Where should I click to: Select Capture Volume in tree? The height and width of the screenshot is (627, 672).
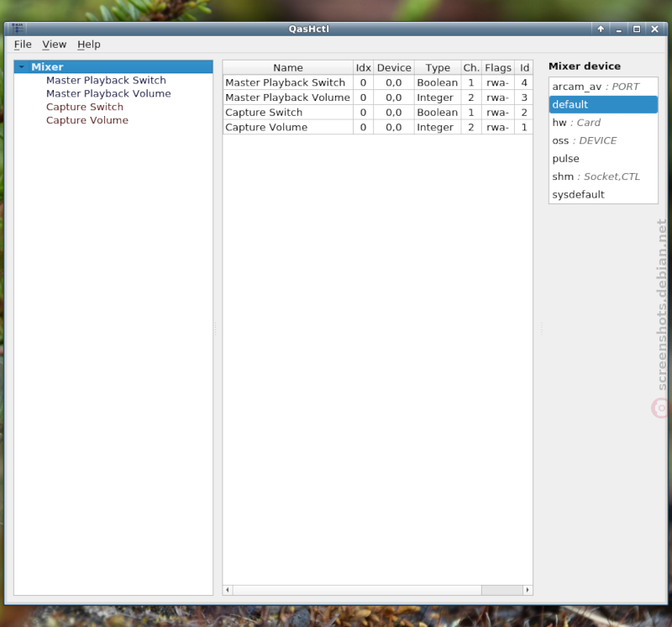(87, 120)
